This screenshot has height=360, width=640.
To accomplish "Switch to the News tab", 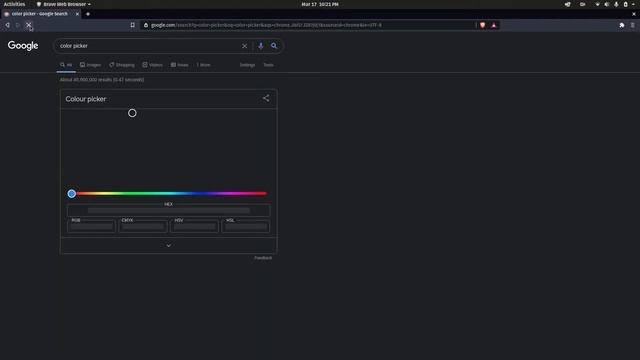I will pyautogui.click(x=180, y=65).
